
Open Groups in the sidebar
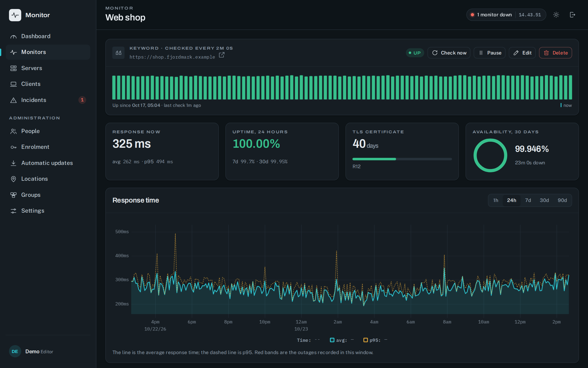(x=48, y=195)
